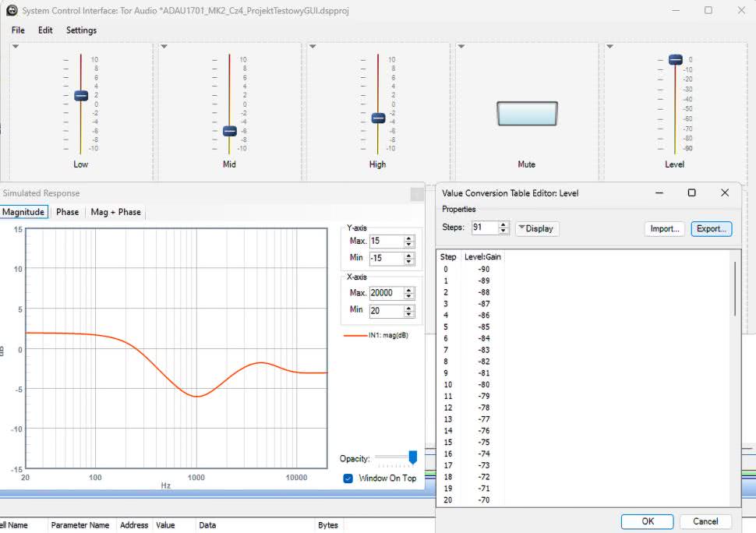Click the Export... button
Screen dimensions: 756x533
point(711,228)
